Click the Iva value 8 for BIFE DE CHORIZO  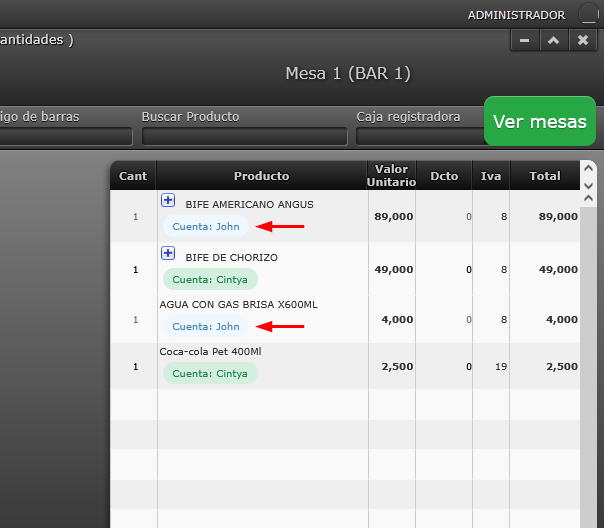point(504,270)
